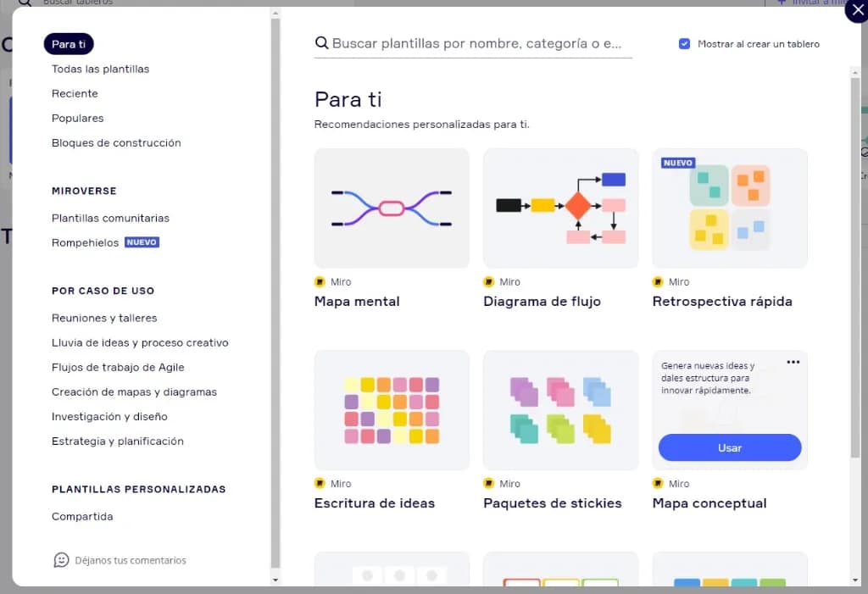The width and height of the screenshot is (868, 594).
Task: Click the Recomendaciones personalizadas para ti text
Action: pyautogui.click(x=422, y=125)
